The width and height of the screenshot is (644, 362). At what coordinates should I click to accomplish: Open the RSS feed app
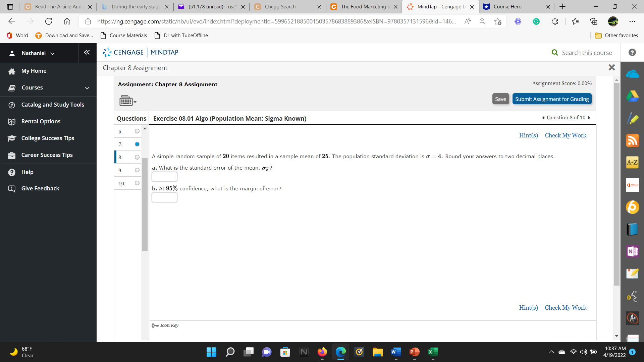(x=633, y=140)
